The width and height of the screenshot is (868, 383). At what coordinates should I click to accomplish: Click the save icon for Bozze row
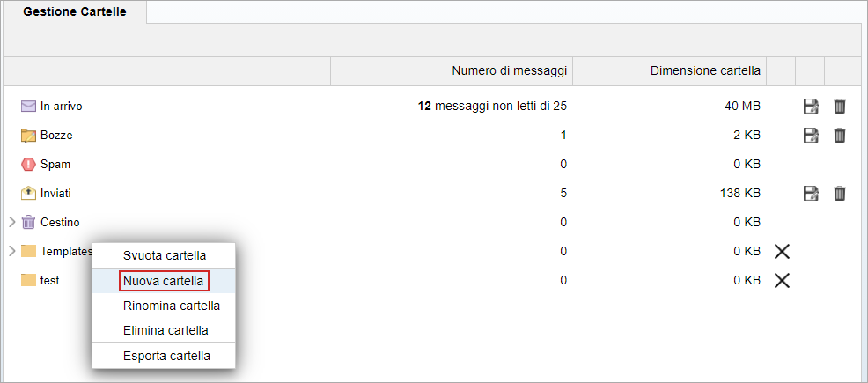tap(811, 136)
